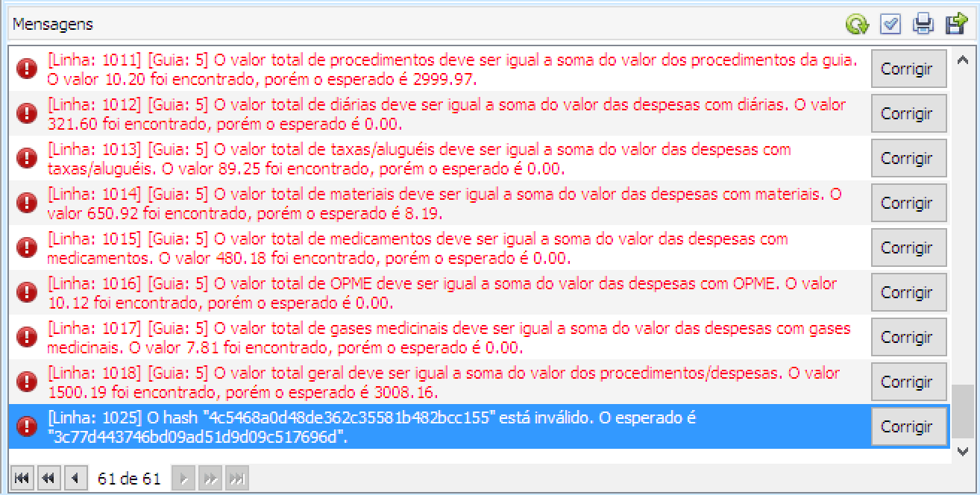Viewport: 980px width, 495px height.
Task: Click the green refresh messages icon
Action: click(x=857, y=25)
